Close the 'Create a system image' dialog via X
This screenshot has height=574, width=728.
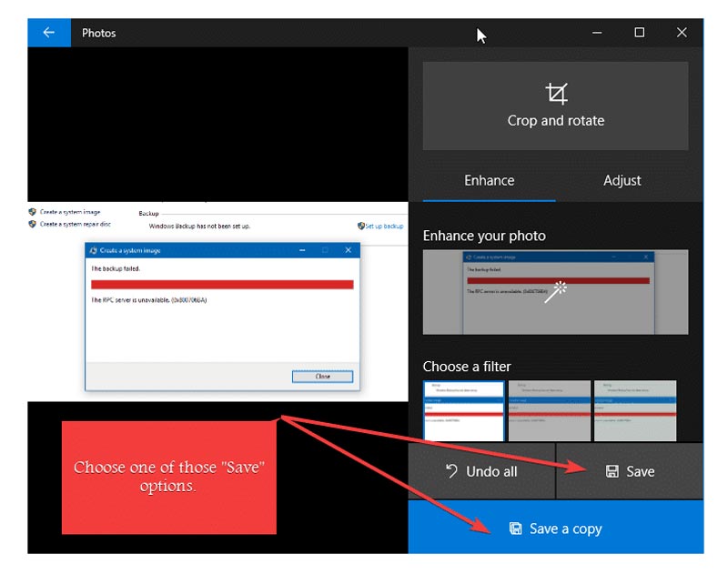click(349, 250)
